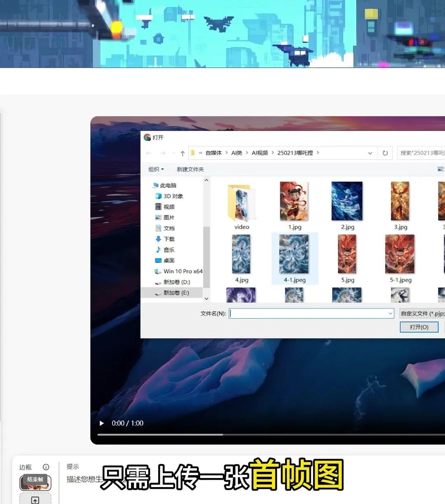
Task: Click the view layout icon in the dialog toolbar
Action: [x=441, y=169]
